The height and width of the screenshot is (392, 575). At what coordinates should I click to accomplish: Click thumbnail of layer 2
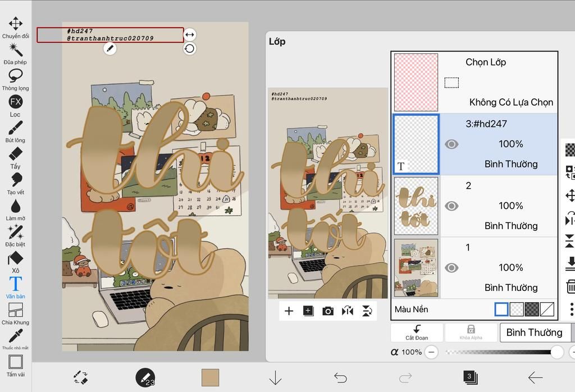click(x=416, y=206)
